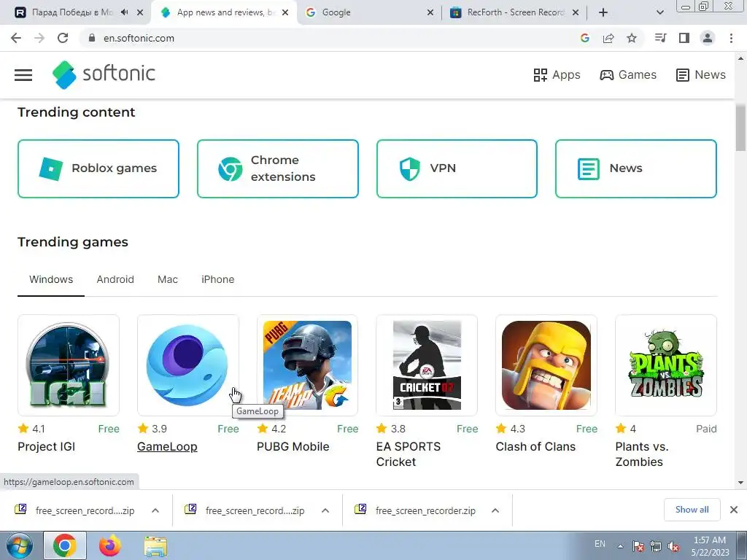This screenshot has width=747, height=560.
Task: Close the Google tab
Action: 430,12
